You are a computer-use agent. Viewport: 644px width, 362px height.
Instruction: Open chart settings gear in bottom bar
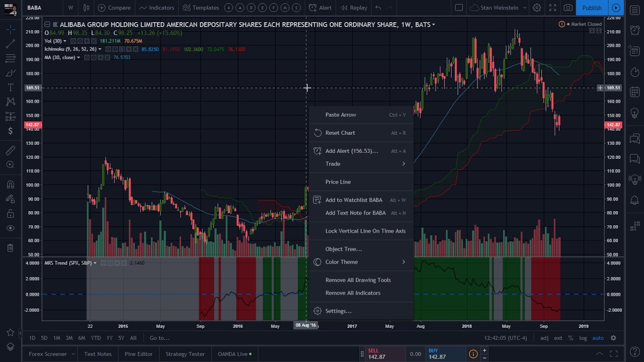tap(613, 338)
